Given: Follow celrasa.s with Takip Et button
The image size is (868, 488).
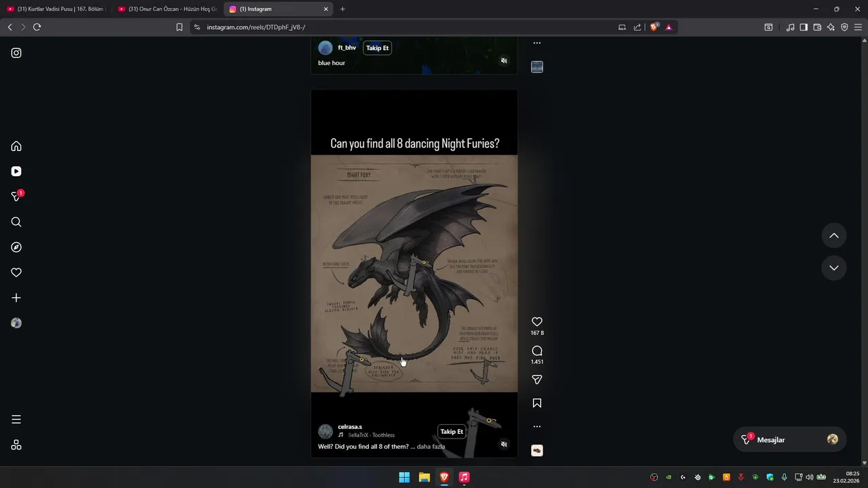Looking at the screenshot, I should click(x=452, y=432).
